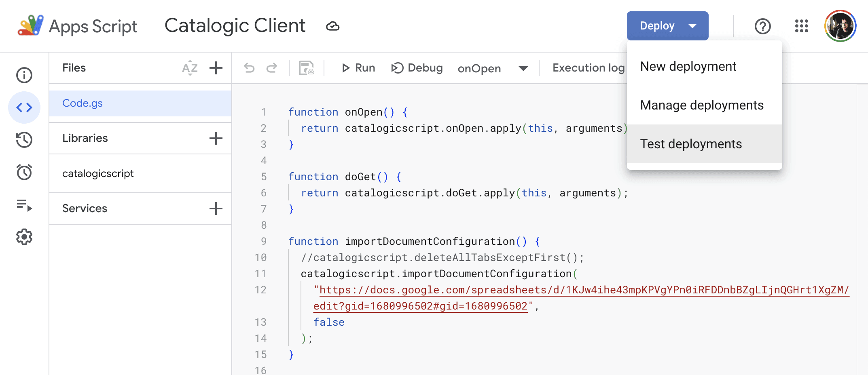
Task: Open the Executions list icon in sidebar
Action: pos(24,205)
